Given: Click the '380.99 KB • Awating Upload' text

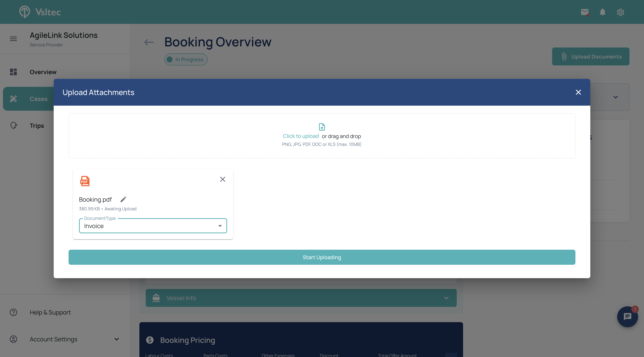Looking at the screenshot, I should (108, 209).
